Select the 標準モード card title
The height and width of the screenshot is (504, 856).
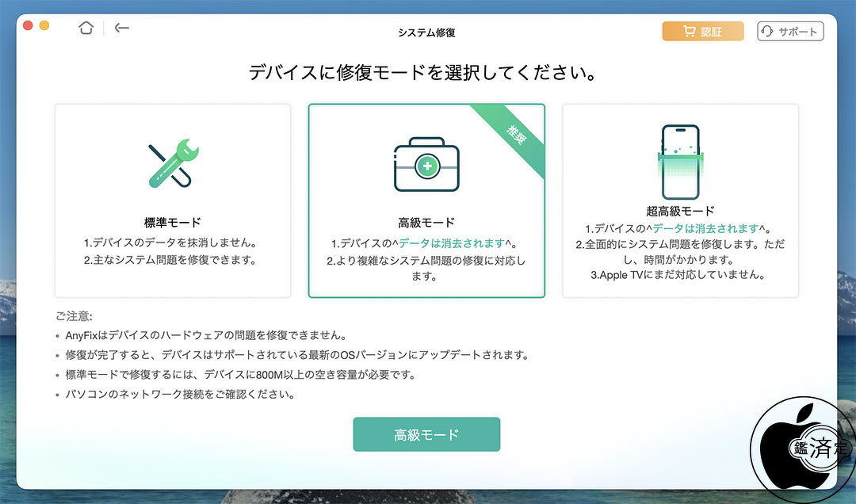[173, 223]
